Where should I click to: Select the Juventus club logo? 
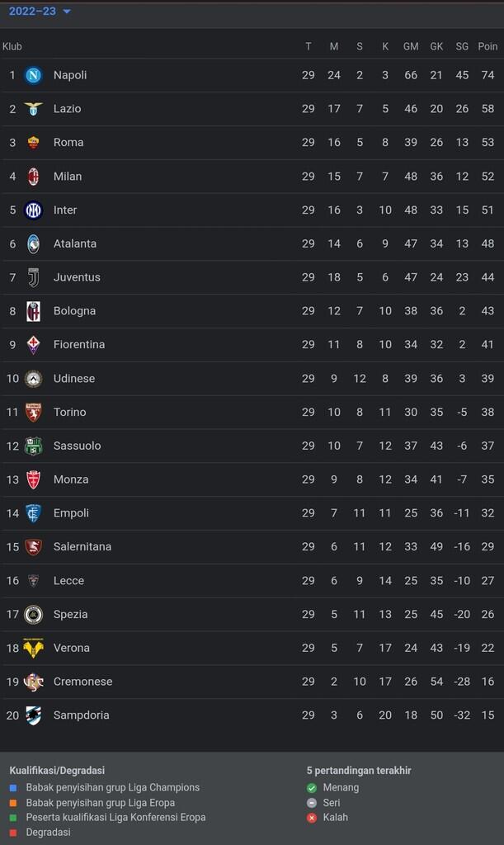point(34,277)
